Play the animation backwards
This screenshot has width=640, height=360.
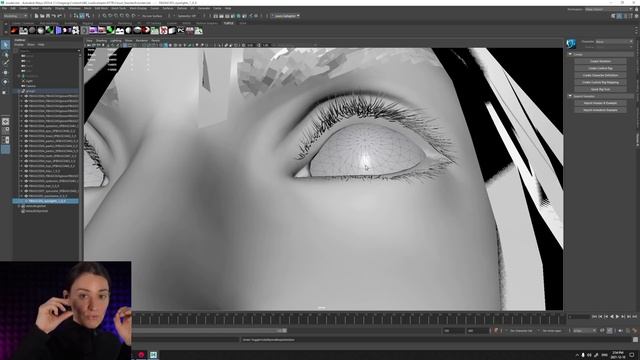tap(611, 317)
